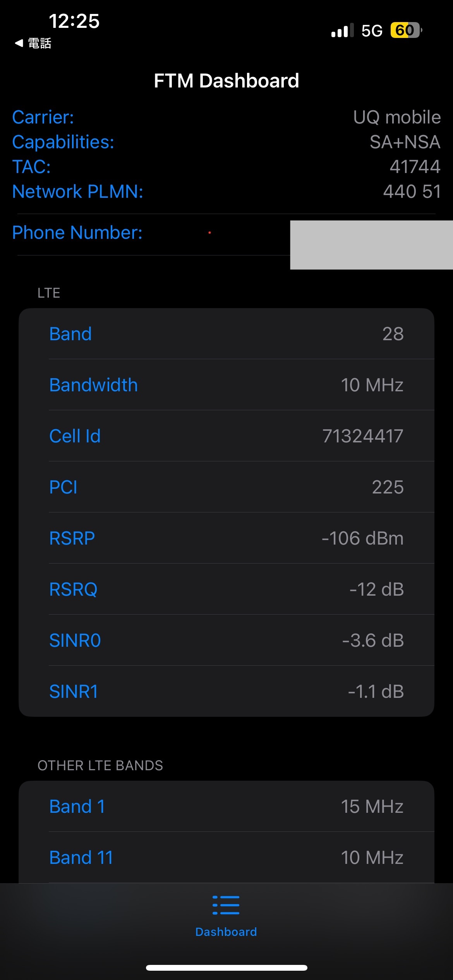Tap the Carrier UQ mobile entry
Image resolution: width=453 pixels, height=980 pixels.
226,117
